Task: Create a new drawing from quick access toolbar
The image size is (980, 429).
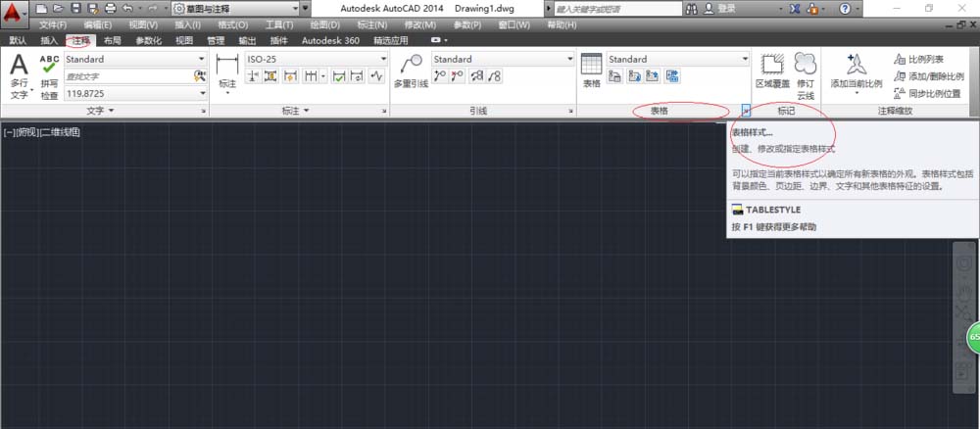Action: coord(41,9)
